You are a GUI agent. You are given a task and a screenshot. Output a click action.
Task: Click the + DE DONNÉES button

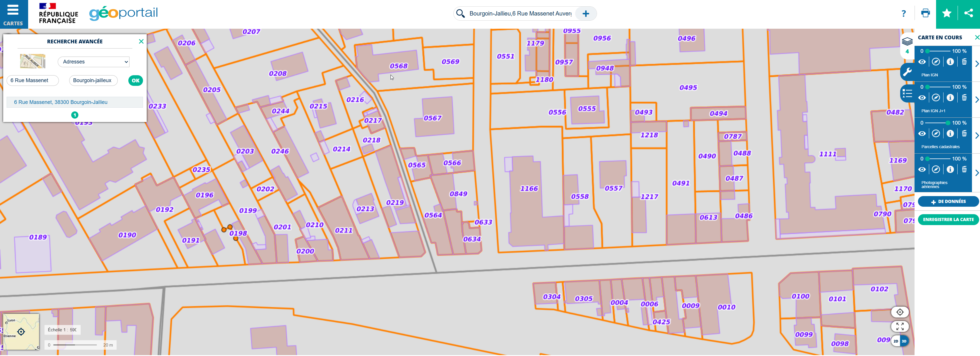pyautogui.click(x=948, y=202)
